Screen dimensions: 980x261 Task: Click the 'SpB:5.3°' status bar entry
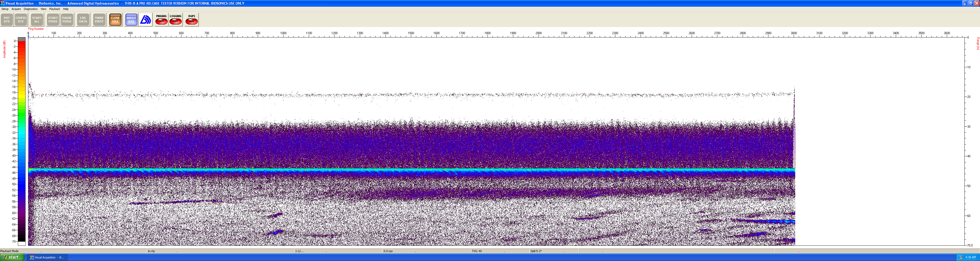click(x=536, y=251)
